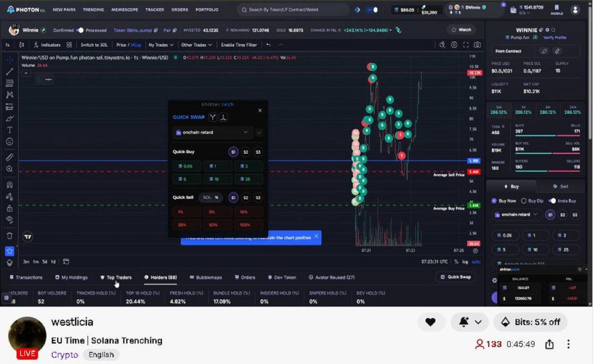
Task: Select the ruler measure tool
Action: 10,157
